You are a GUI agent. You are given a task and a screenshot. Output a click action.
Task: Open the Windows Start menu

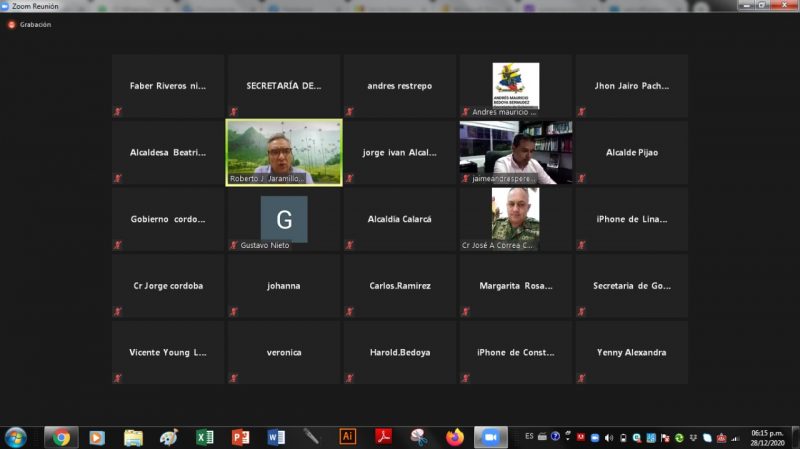tap(16, 437)
